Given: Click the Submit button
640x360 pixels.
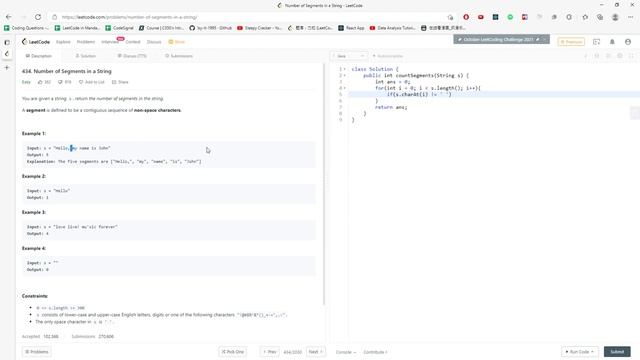Looking at the screenshot, I should coord(617,352).
